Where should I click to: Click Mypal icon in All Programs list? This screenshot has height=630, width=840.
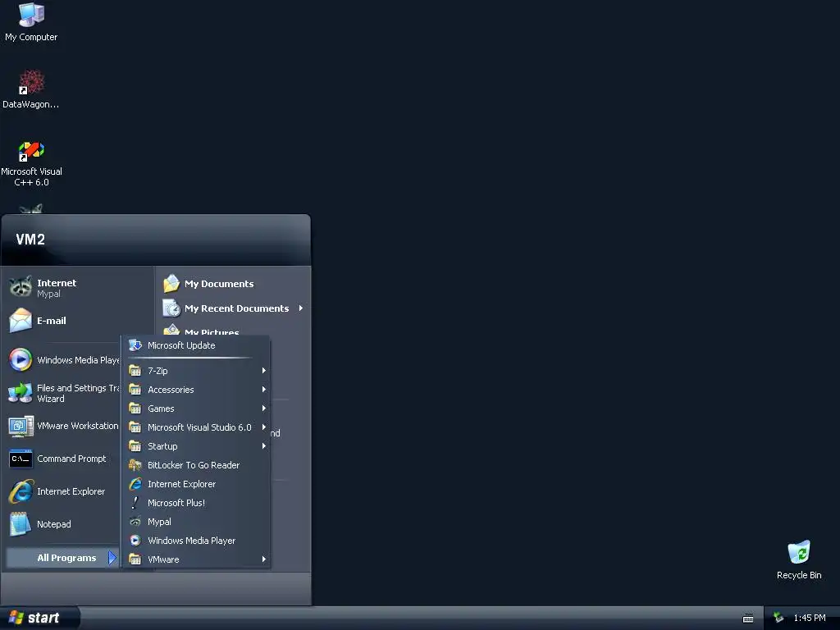(x=135, y=521)
